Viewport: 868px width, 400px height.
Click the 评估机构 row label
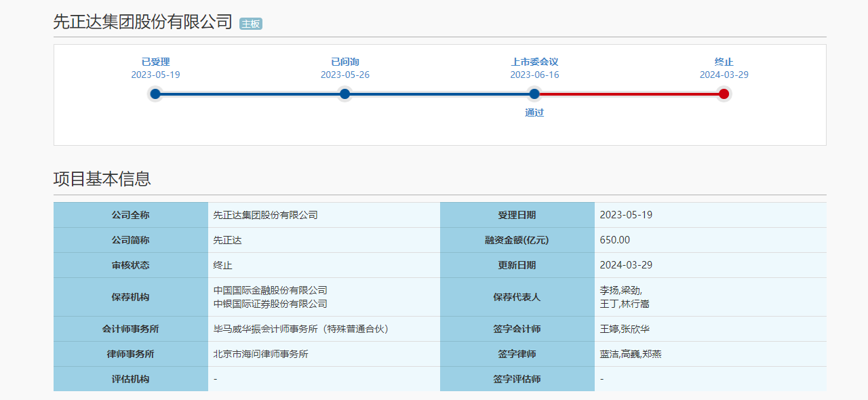click(x=131, y=379)
